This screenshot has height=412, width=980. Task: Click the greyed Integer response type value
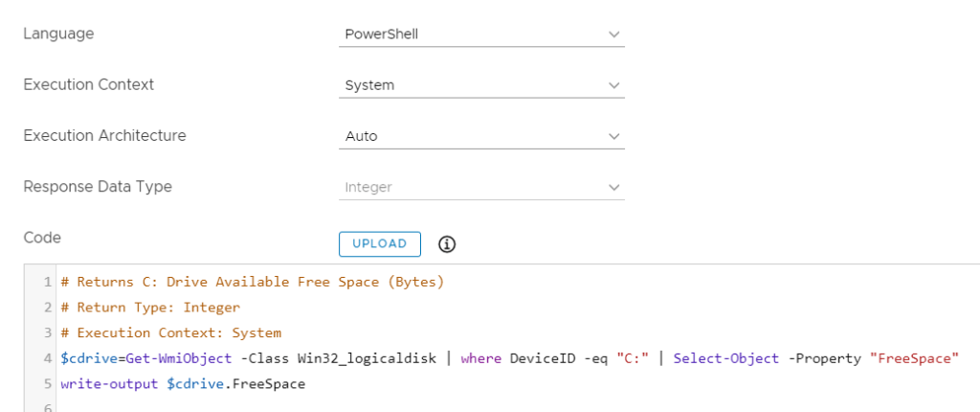pyautogui.click(x=368, y=187)
